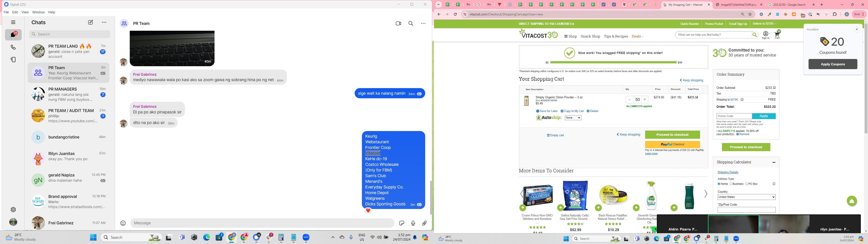The width and height of the screenshot is (868, 244).
Task: Open more options next to Chats heading
Action: [104, 23]
